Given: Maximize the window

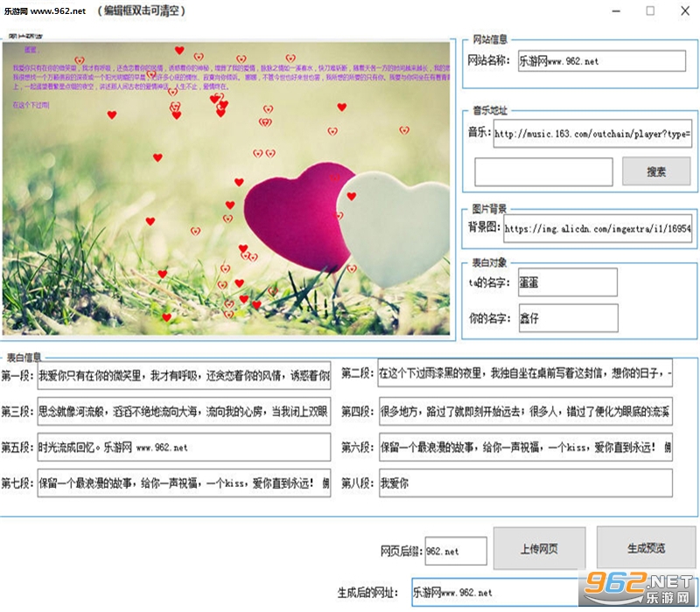Looking at the screenshot, I should click(650, 10).
